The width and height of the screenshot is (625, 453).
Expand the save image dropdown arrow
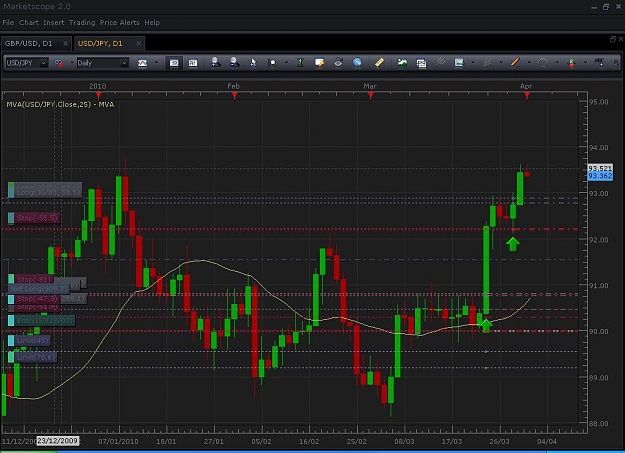(x=473, y=63)
